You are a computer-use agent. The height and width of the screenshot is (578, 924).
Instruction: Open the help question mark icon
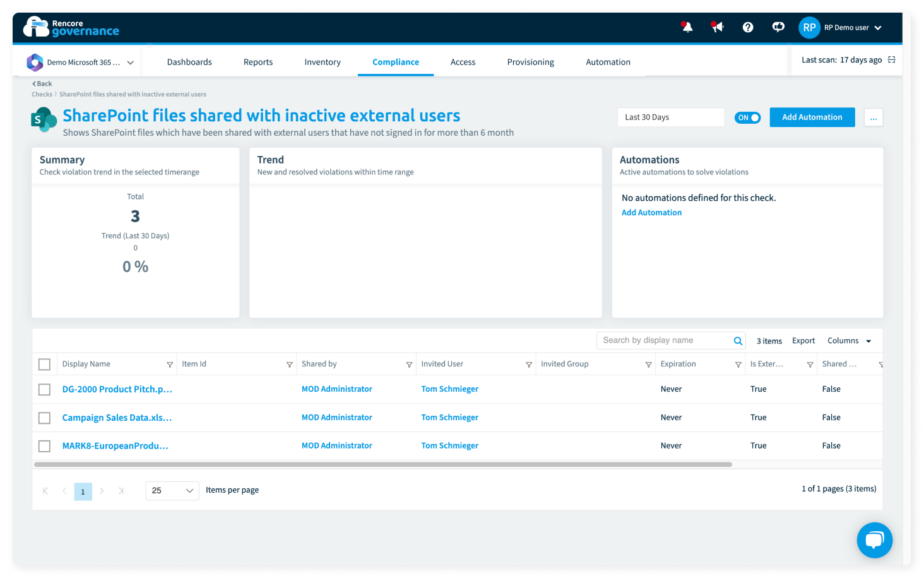(748, 27)
